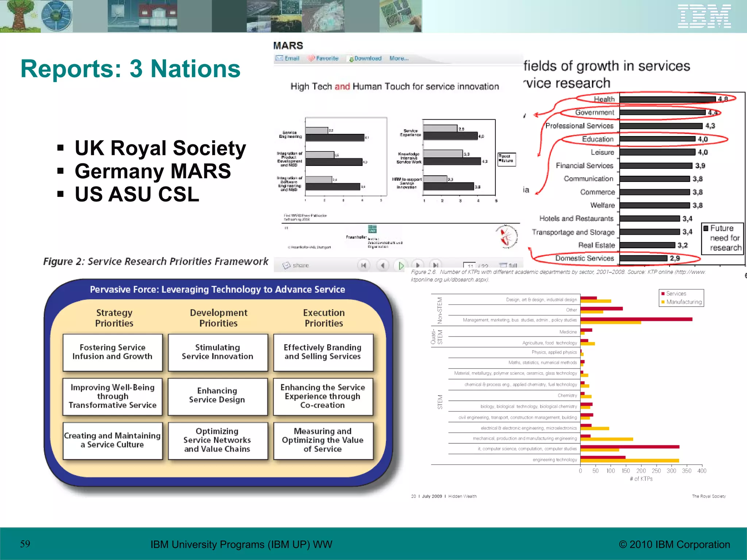Select the US ASU CSL bullet
747x560 pixels.
[137, 194]
